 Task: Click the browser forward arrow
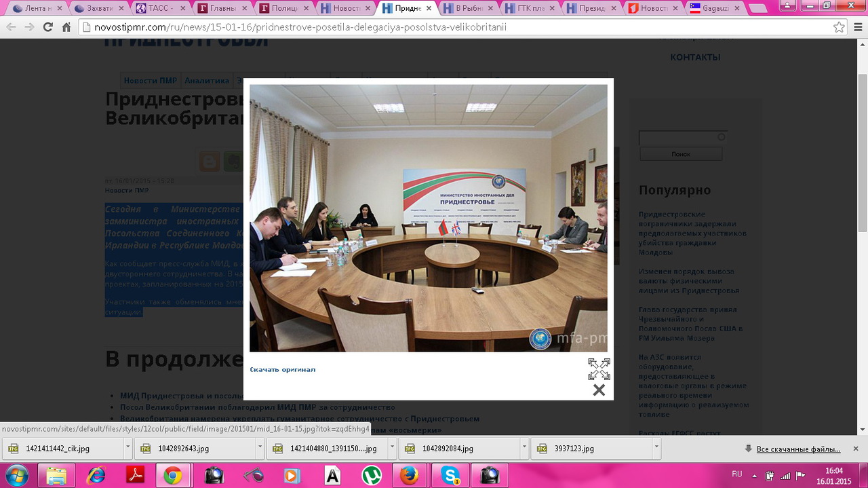(29, 27)
